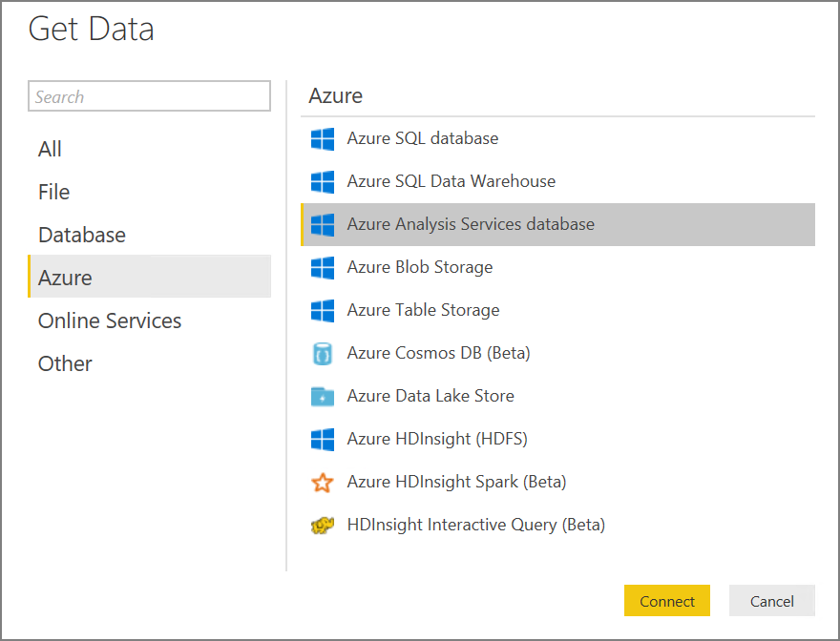This screenshot has height=641, width=840.
Task: Click the Azure SQL Data Warehouse icon
Action: [323, 182]
